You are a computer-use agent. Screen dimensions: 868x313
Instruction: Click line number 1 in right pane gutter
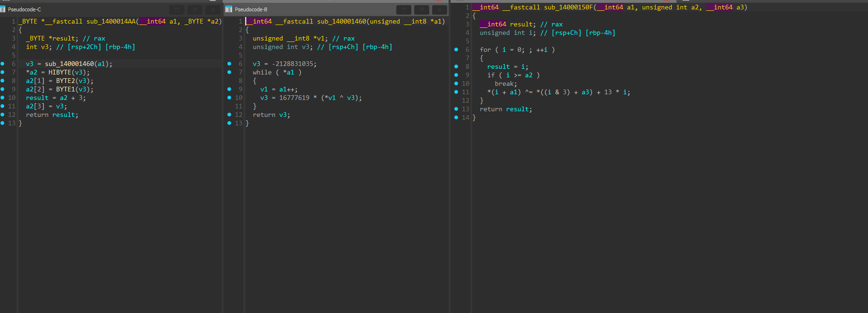click(x=467, y=7)
